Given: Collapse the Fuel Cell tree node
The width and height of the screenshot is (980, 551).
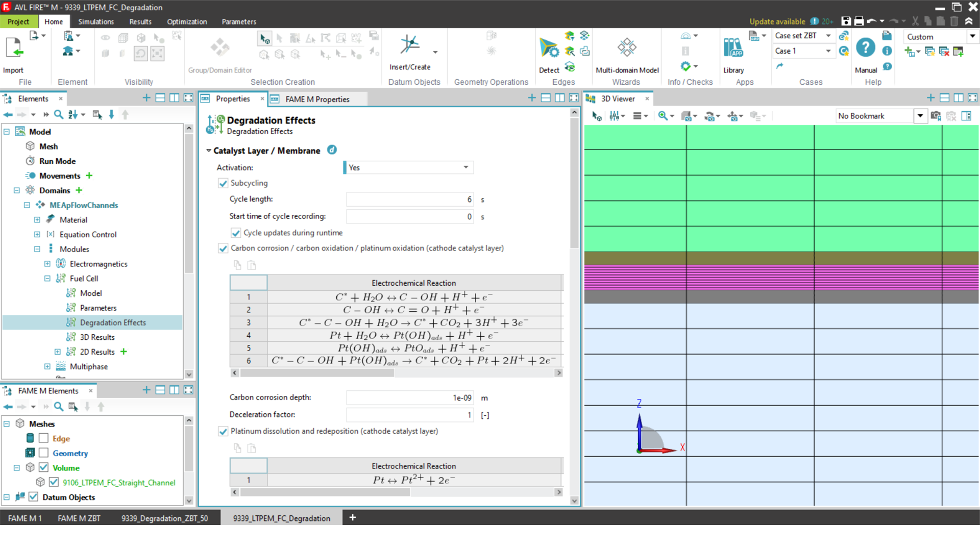Looking at the screenshot, I should point(47,279).
